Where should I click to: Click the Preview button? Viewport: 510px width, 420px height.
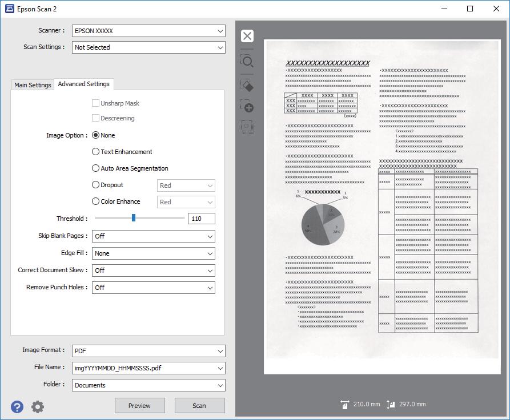pyautogui.click(x=139, y=406)
